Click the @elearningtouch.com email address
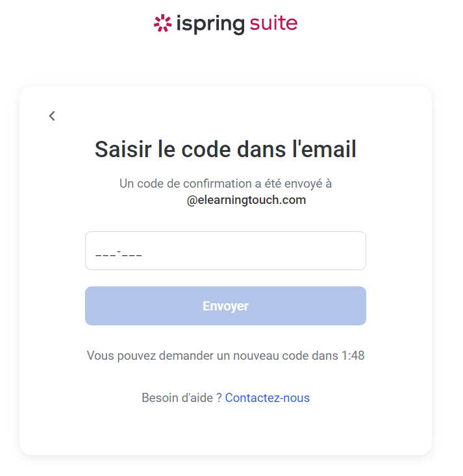Image resolution: width=463 pixels, height=476 pixels. point(246,200)
